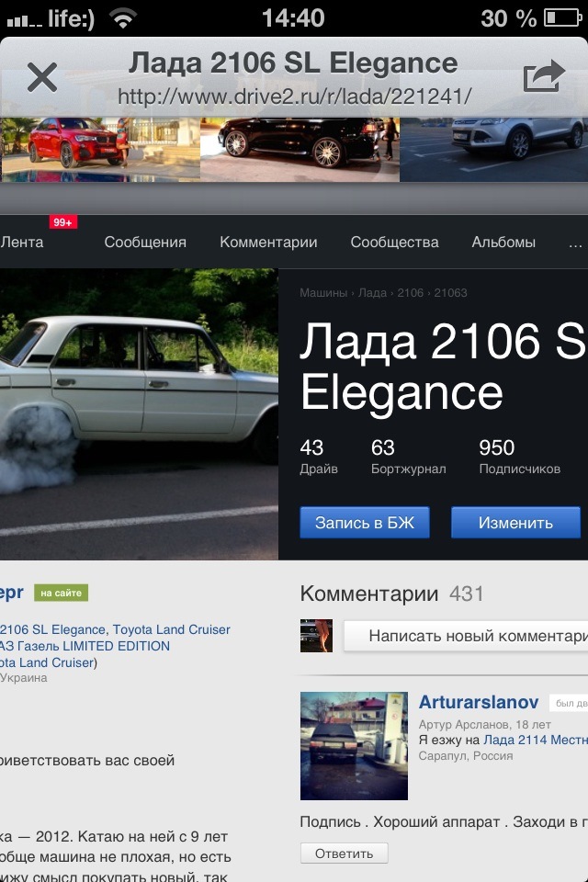Open the Лента feed tab
Screen dimensions: 588x882
(22, 242)
